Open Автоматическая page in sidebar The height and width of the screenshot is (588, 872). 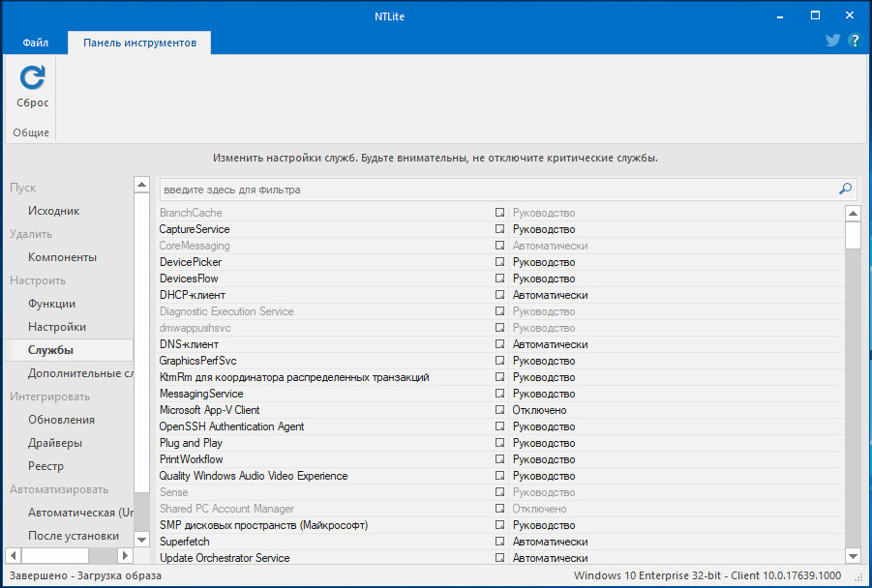pos(80,513)
